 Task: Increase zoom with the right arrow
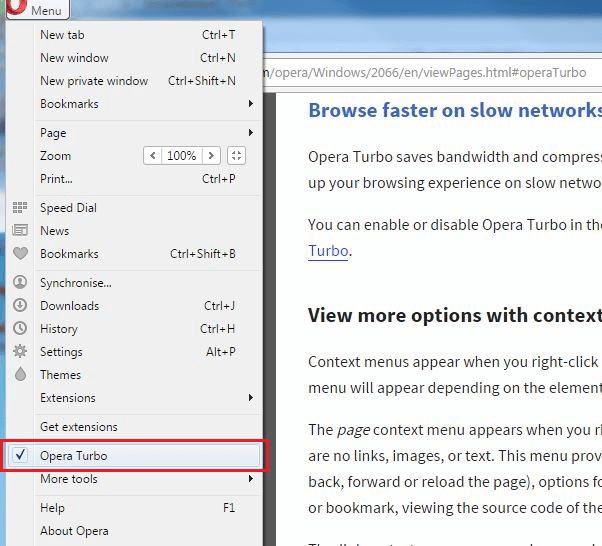[x=210, y=156]
